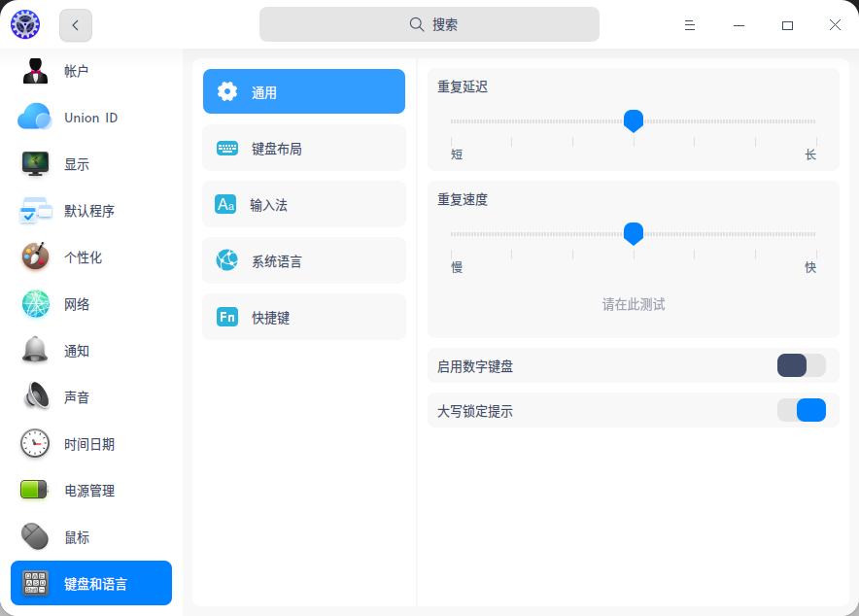Open the Union ID cloud icon
The image size is (859, 616).
pos(35,117)
